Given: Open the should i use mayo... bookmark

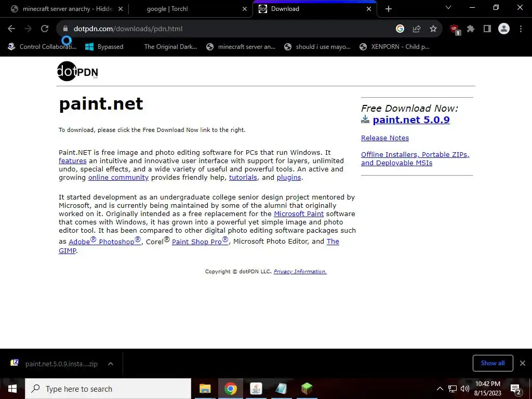Looking at the screenshot, I should (317, 47).
